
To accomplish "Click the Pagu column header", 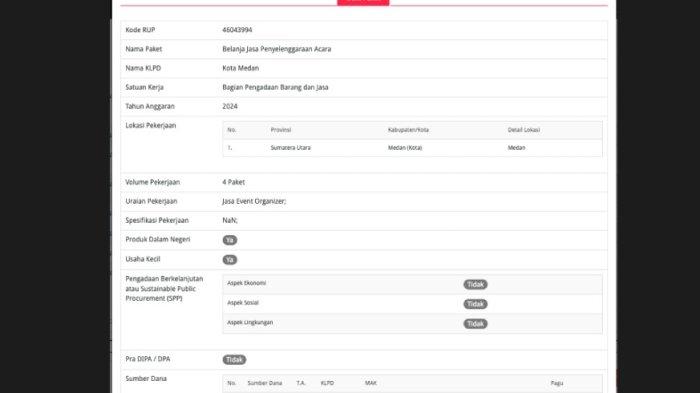I will (557, 383).
